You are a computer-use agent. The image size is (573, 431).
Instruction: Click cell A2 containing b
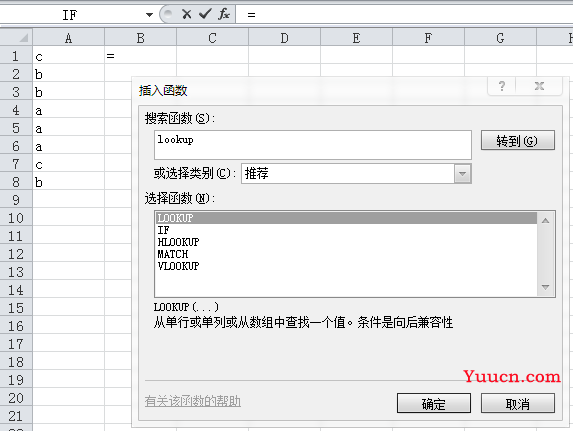click(68, 74)
